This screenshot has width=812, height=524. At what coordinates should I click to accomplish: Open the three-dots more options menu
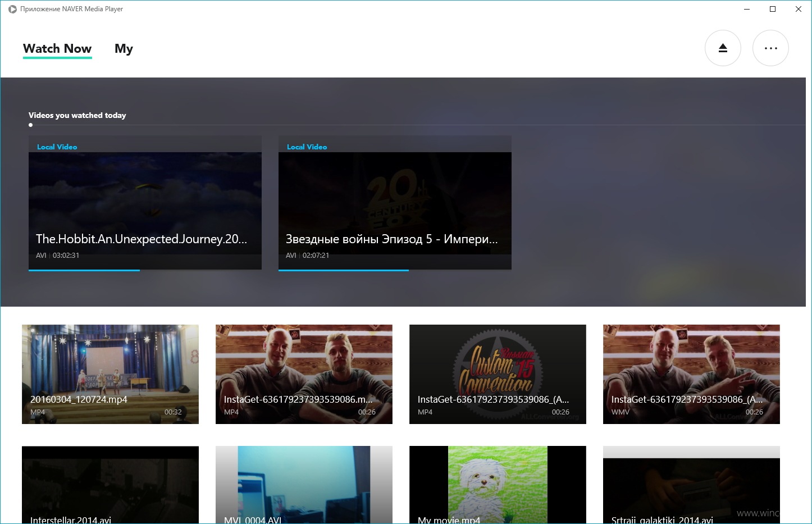tap(770, 48)
